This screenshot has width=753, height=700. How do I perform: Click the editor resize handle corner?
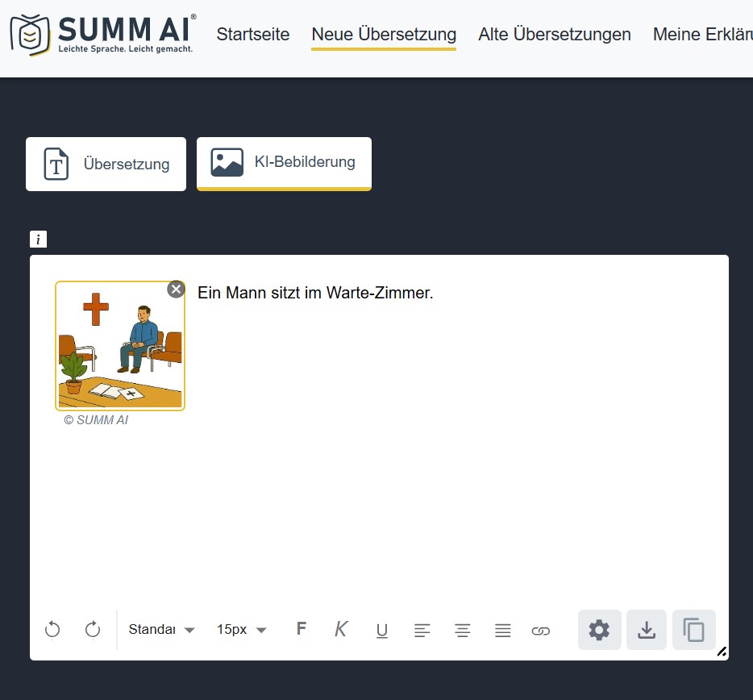point(722,652)
